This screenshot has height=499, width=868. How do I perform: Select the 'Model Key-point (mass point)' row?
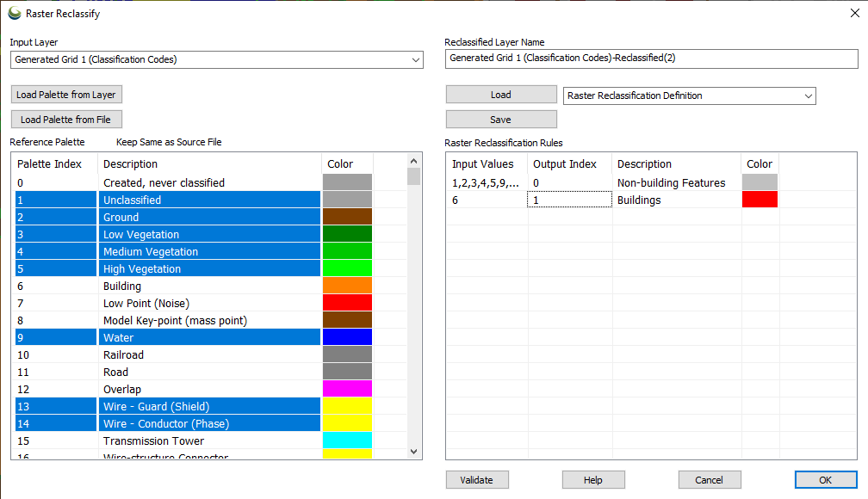pos(194,320)
